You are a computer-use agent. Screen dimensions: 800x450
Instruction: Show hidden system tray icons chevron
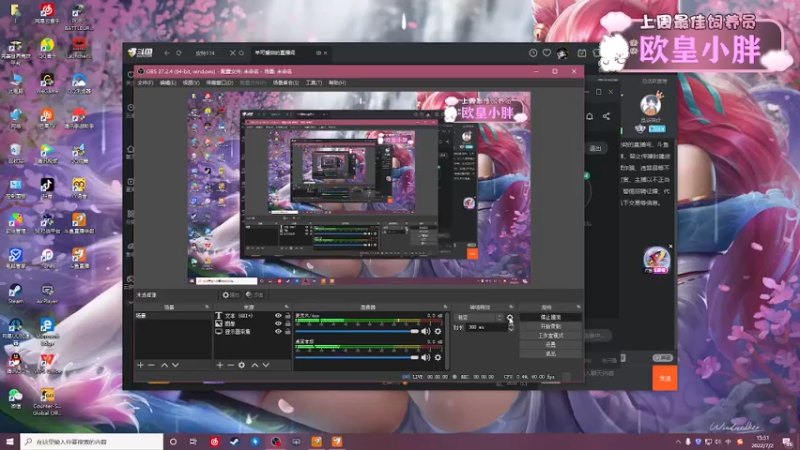pyautogui.click(x=678, y=441)
